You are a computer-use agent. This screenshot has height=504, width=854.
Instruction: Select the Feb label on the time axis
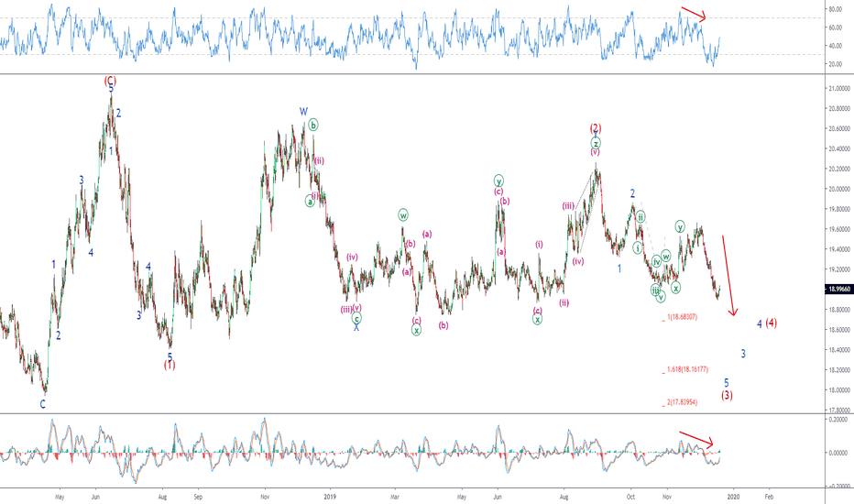pos(768,495)
